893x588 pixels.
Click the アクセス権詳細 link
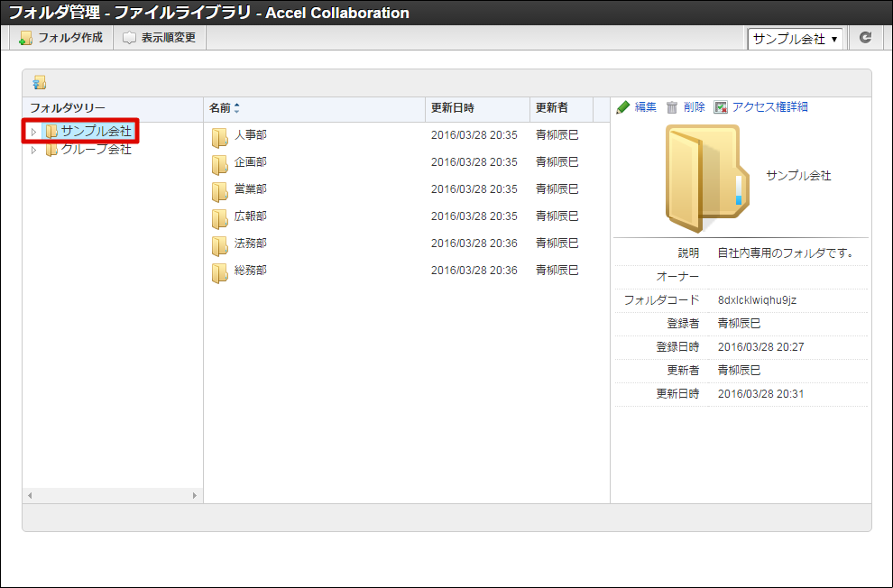pos(770,107)
